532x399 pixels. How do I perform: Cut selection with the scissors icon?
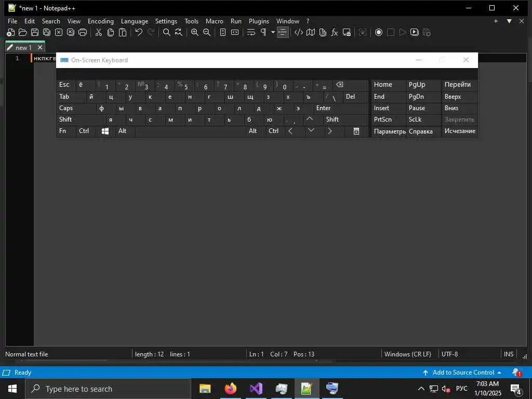coord(99,33)
